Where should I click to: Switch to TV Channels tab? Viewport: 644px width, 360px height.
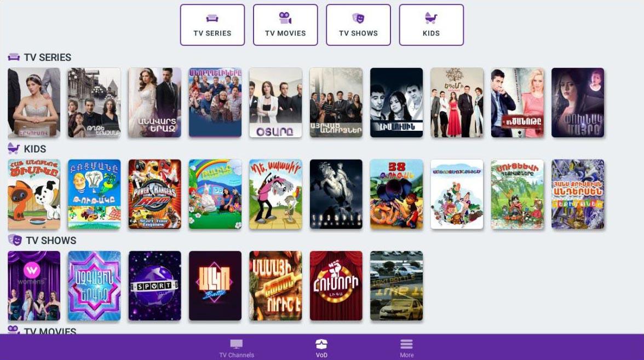[x=237, y=348]
